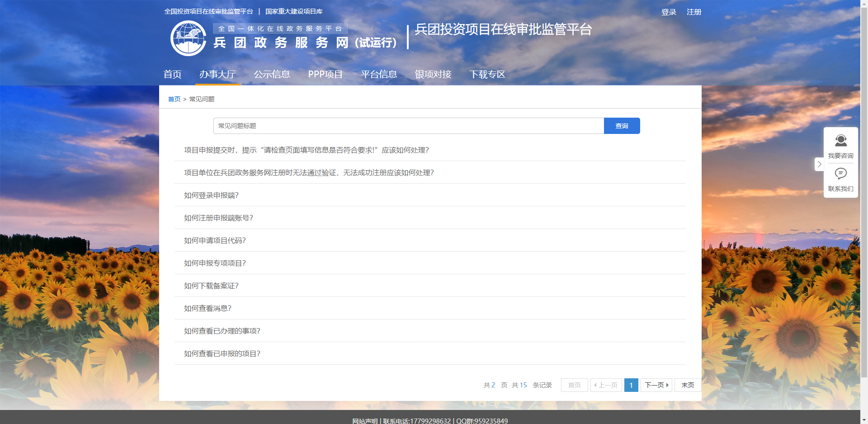Click the customer service headset icon
This screenshot has height=424, width=868.
click(840, 141)
